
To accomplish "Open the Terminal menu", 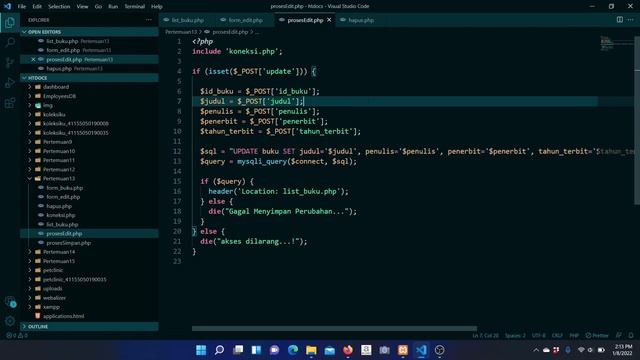I will pyautogui.click(x=134, y=7).
